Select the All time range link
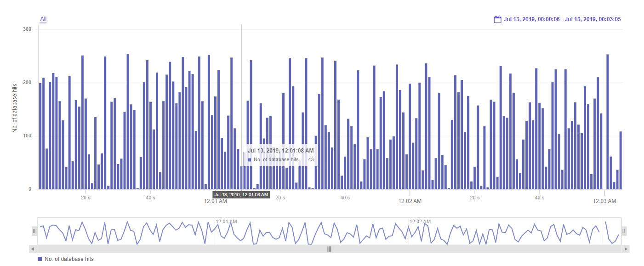 point(43,19)
